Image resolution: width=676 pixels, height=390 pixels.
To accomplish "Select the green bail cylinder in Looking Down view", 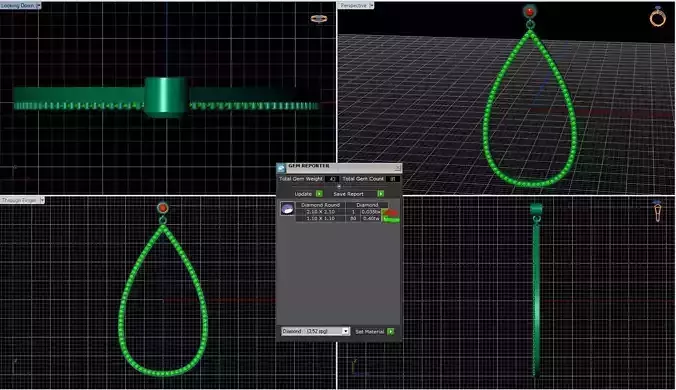I will click(x=166, y=97).
